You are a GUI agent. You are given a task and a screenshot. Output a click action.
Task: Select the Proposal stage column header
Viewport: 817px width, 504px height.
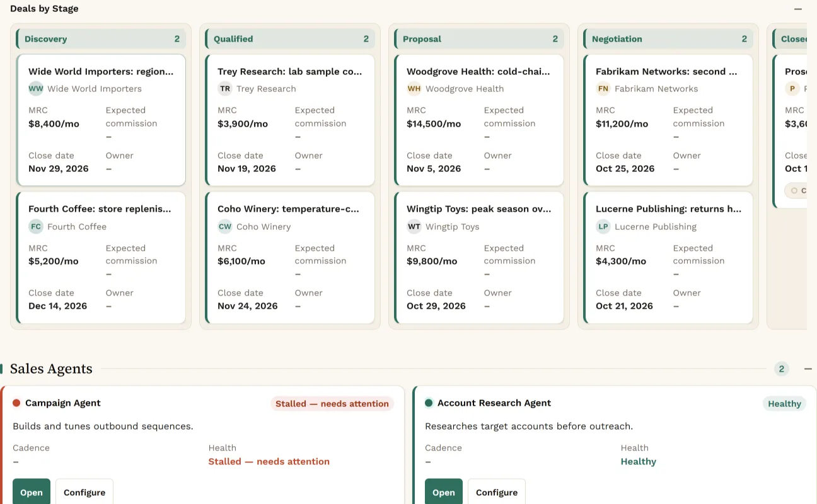[479, 38]
